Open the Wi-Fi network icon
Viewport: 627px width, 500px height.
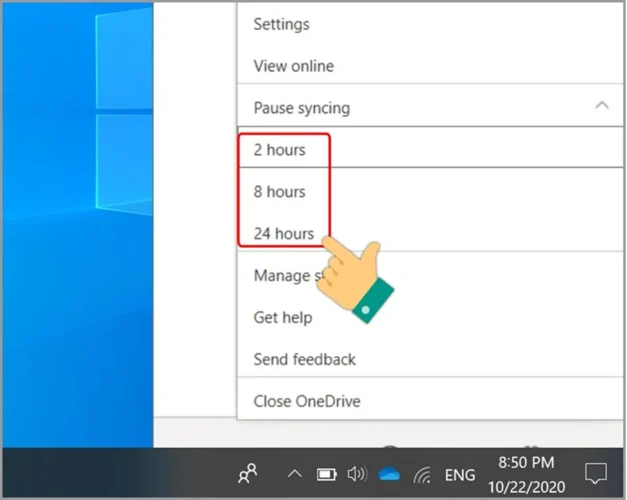click(422, 475)
